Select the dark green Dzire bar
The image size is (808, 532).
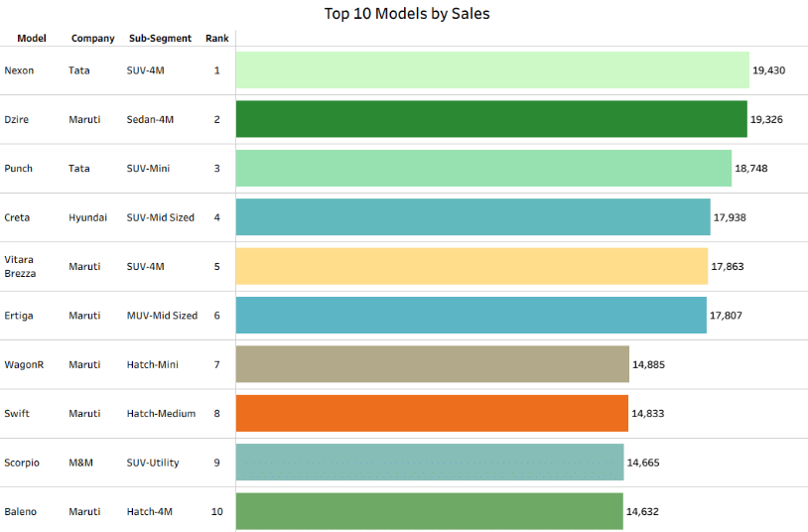[491, 119]
